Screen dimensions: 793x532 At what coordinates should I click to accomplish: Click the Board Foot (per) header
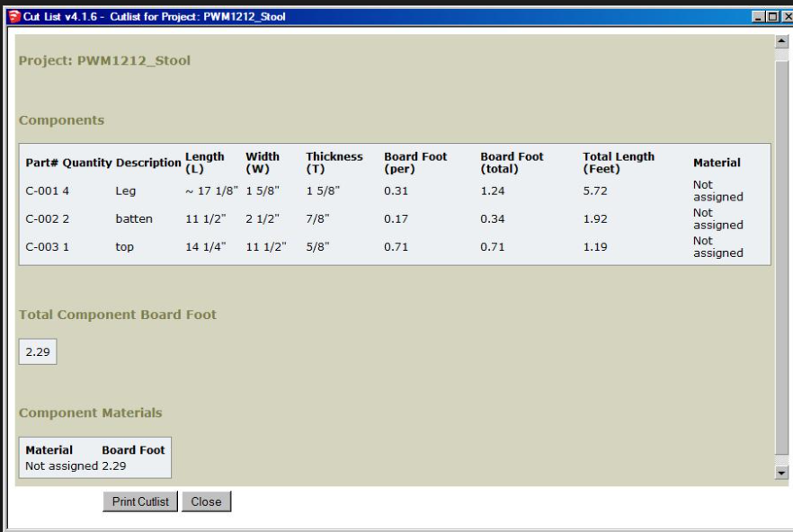point(415,163)
